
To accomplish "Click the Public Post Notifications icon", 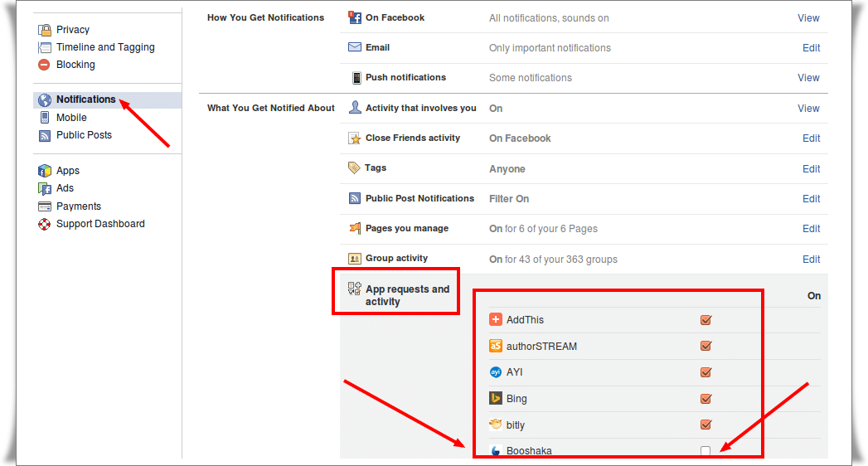I will pyautogui.click(x=354, y=198).
